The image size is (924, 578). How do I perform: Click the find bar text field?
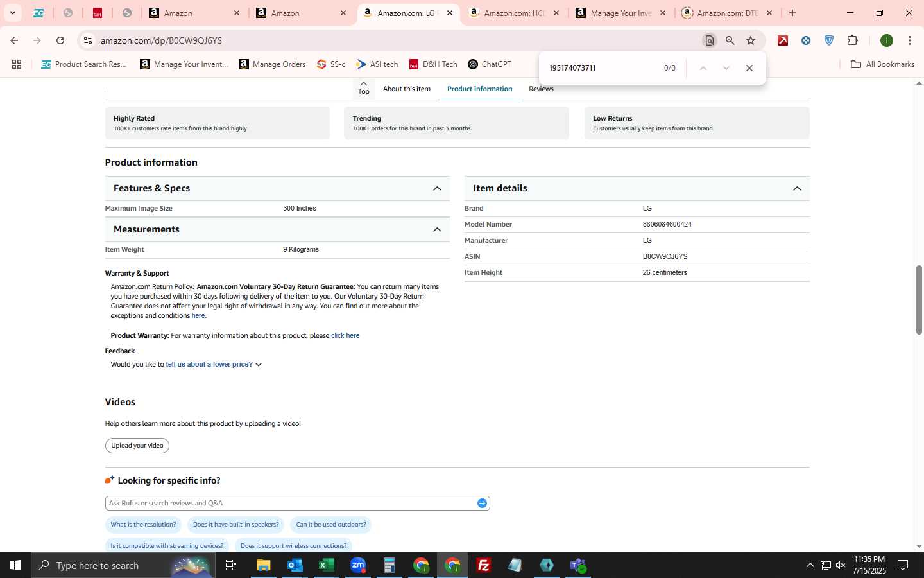[600, 68]
